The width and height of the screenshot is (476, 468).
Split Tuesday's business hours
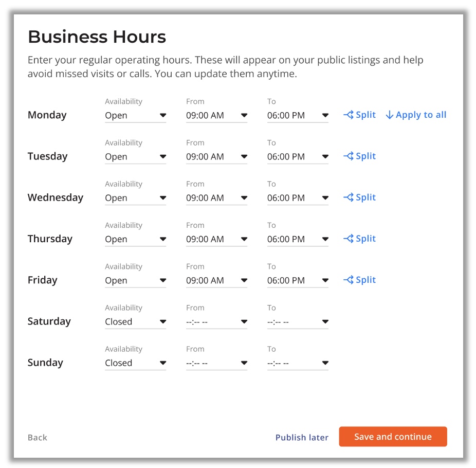tap(359, 156)
